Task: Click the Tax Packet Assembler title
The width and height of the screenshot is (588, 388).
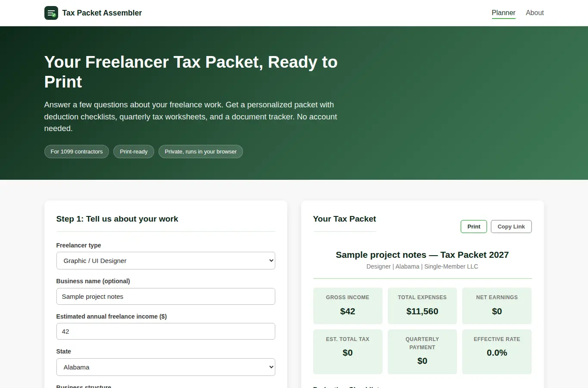Action: click(102, 13)
